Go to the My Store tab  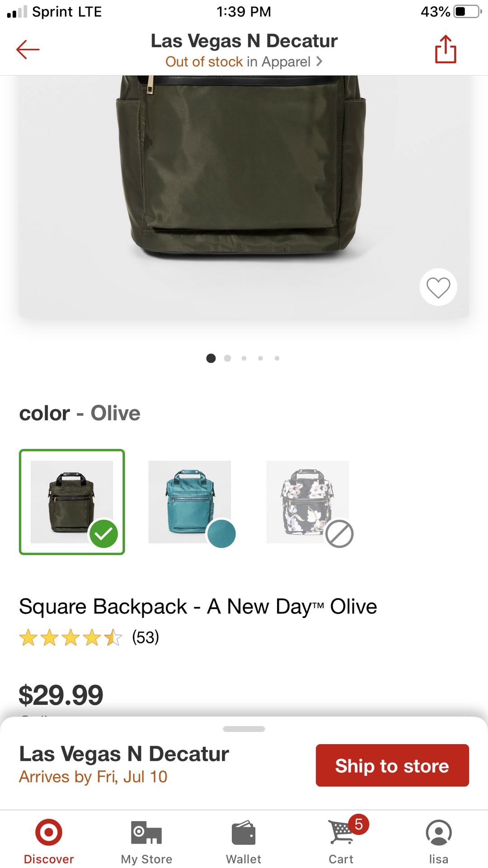[146, 841]
